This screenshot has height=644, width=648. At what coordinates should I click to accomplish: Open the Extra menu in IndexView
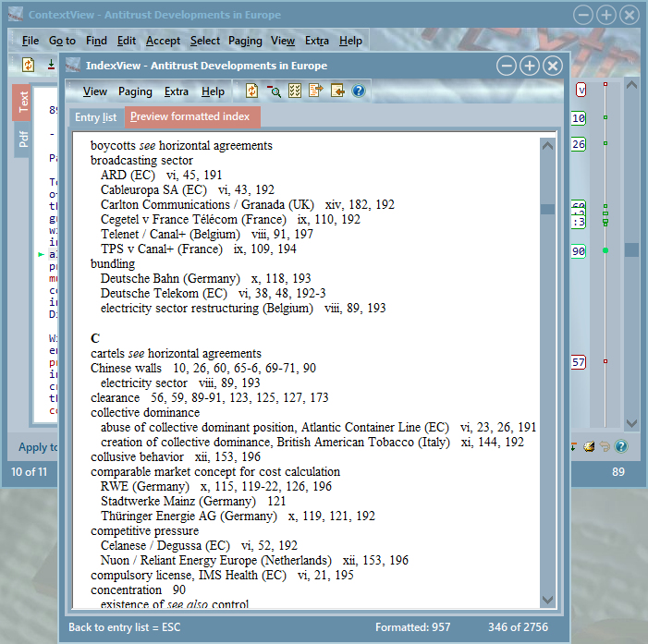point(176,91)
